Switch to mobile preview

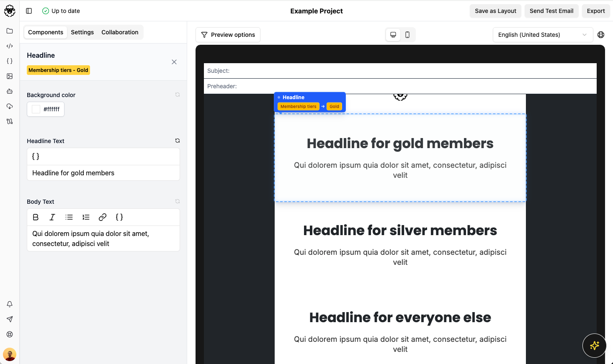(407, 35)
